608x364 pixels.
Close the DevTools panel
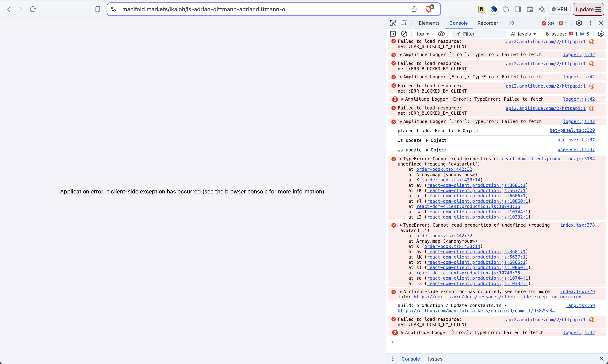601,23
